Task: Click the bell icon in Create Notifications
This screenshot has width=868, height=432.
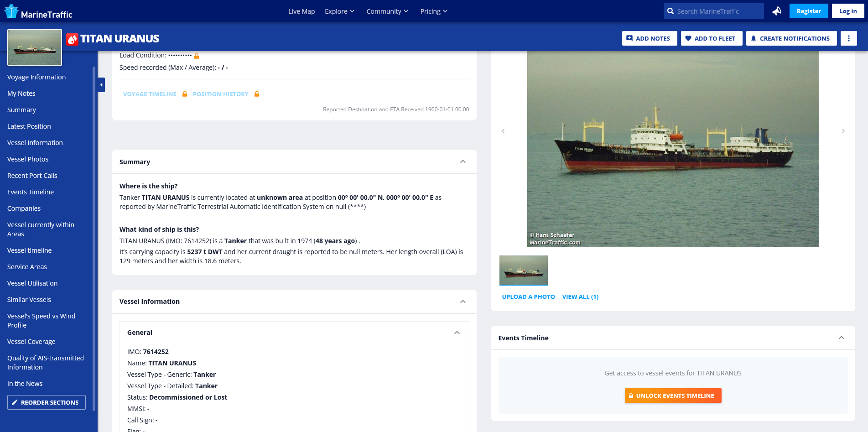Action: click(x=754, y=38)
